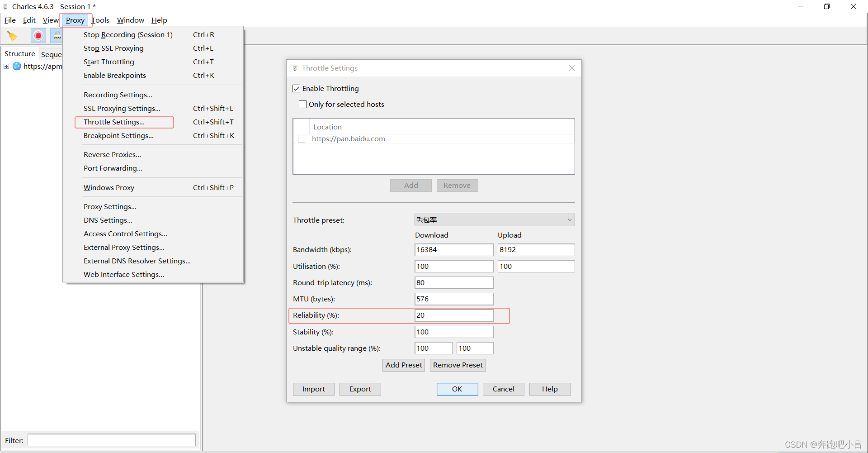Switch to the Sequence tab
The image size is (868, 453).
coord(51,54)
